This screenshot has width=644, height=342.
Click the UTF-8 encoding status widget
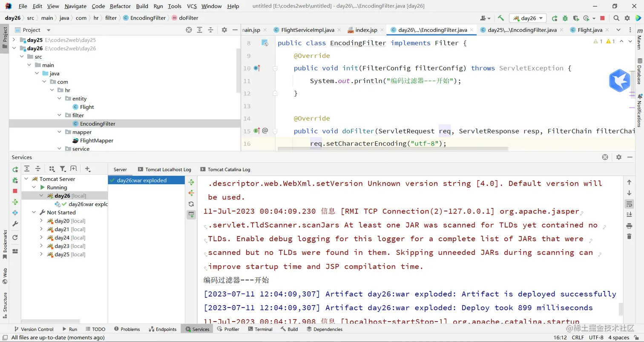[596, 337]
